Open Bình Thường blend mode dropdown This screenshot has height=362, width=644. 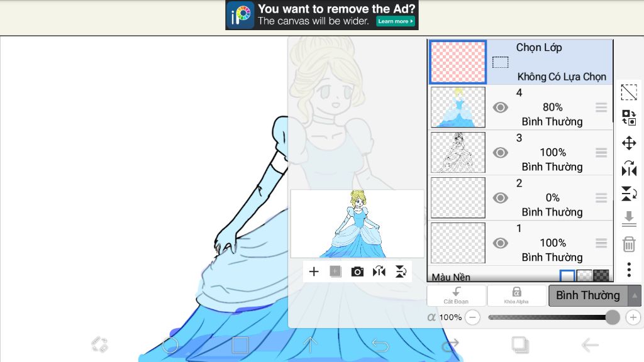588,295
